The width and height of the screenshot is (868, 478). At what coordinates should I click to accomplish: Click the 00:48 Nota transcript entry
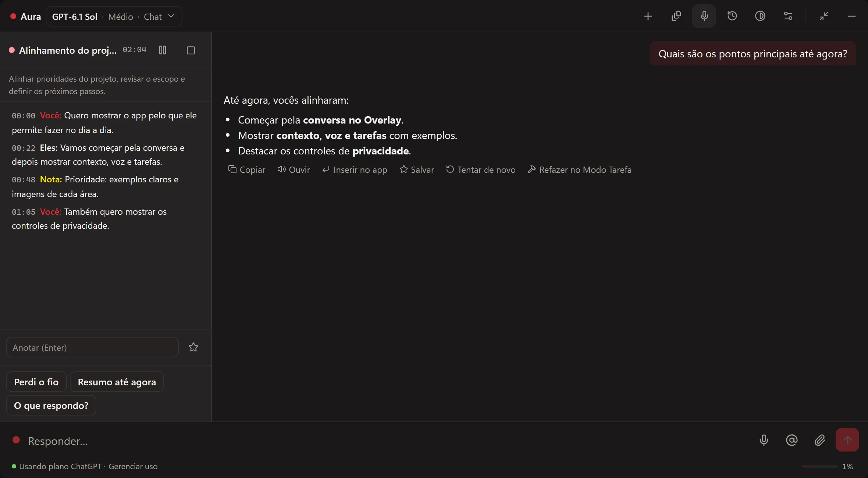95,186
